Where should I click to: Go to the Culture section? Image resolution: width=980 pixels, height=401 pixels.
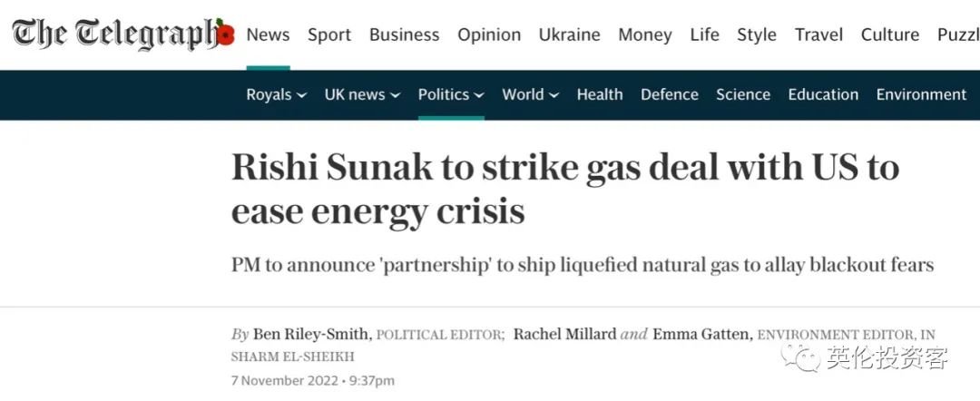pos(890,34)
